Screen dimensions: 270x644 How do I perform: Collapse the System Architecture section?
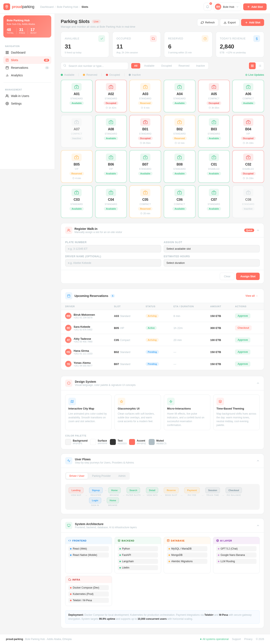[258, 525]
